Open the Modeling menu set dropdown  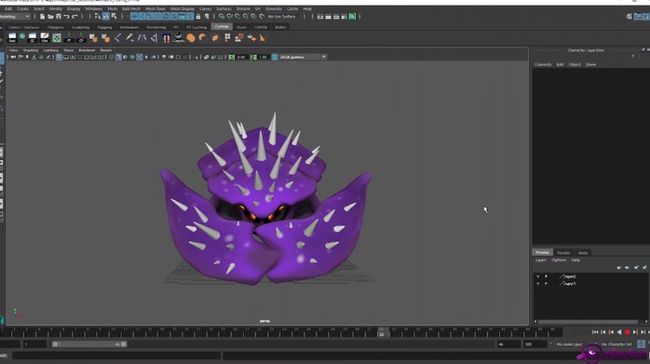tap(15, 17)
